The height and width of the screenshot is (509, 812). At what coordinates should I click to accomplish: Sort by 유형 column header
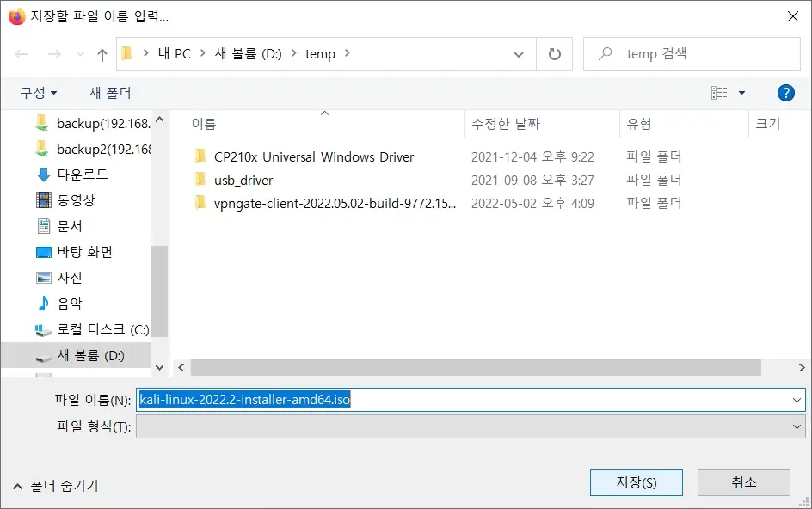(638, 124)
